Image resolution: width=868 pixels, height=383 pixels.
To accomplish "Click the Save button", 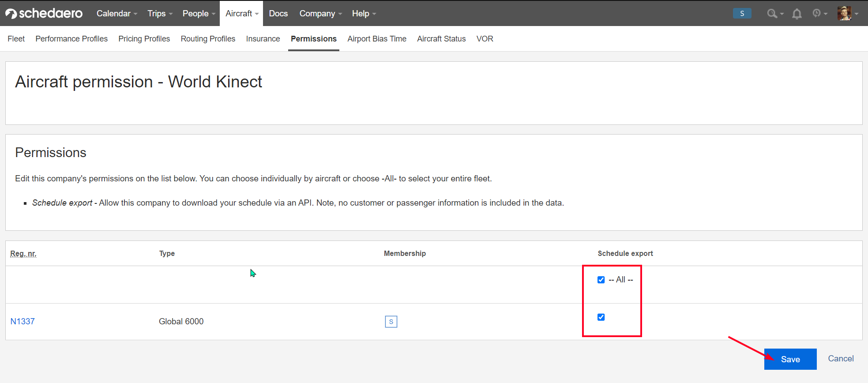I will [790, 359].
